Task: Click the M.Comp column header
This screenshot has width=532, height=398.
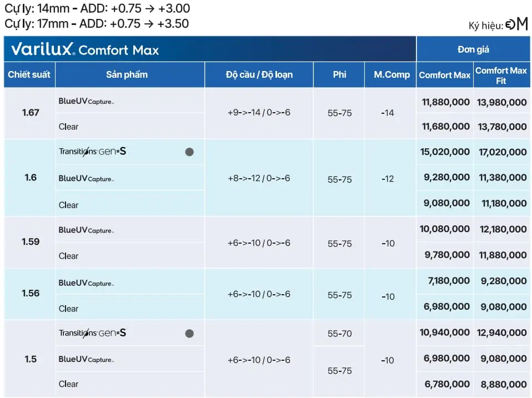Action: [392, 75]
